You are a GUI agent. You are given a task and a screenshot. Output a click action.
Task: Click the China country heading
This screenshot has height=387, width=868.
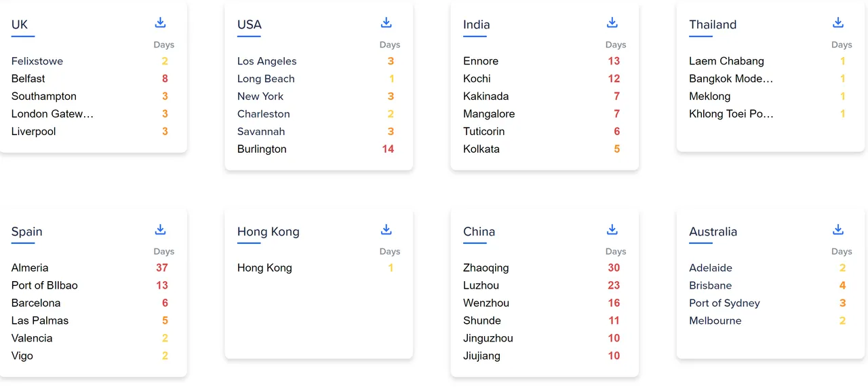(479, 232)
